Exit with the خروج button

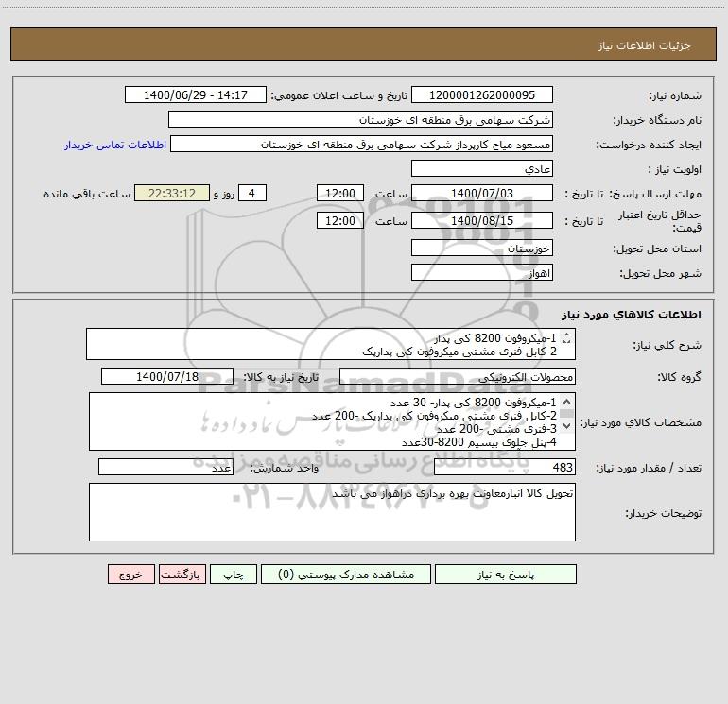click(x=130, y=574)
